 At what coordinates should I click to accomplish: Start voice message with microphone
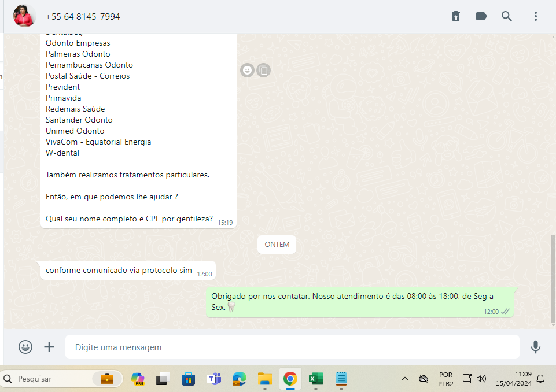(x=535, y=347)
